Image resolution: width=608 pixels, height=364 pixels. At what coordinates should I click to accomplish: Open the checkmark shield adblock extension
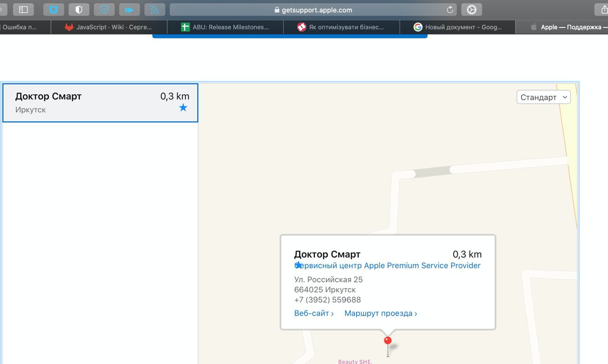pos(104,9)
